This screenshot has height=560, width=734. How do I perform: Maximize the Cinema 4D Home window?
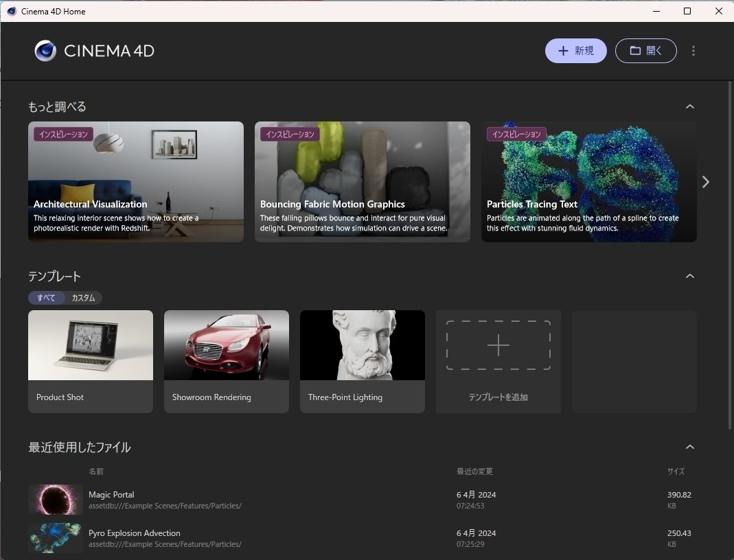[687, 11]
